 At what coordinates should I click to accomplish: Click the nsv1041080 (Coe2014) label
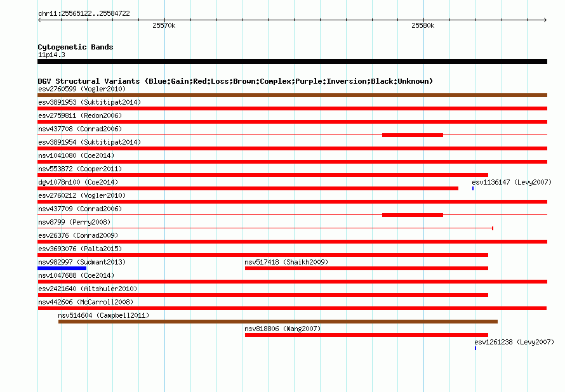click(x=76, y=155)
